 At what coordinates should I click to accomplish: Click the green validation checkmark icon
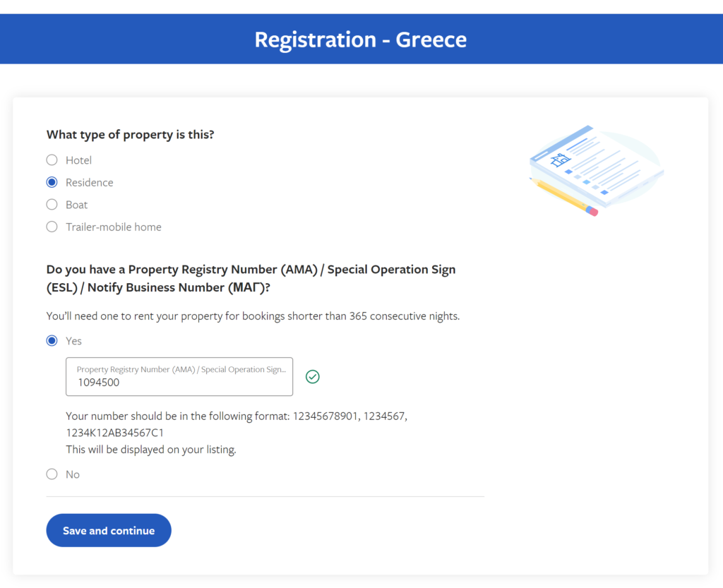(312, 376)
